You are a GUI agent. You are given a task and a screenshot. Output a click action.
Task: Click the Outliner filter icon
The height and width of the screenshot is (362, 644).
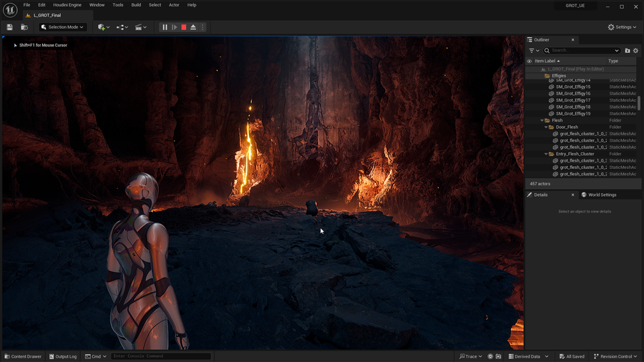pyautogui.click(x=532, y=51)
